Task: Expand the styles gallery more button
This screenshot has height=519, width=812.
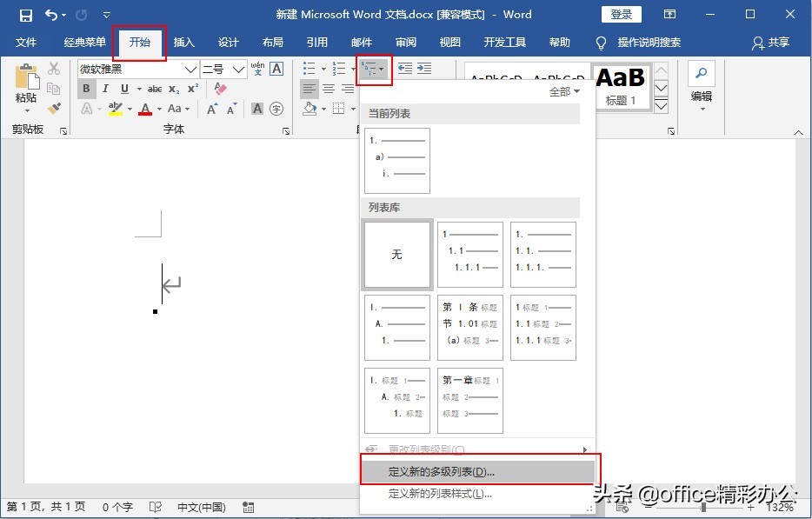Action: click(x=662, y=106)
